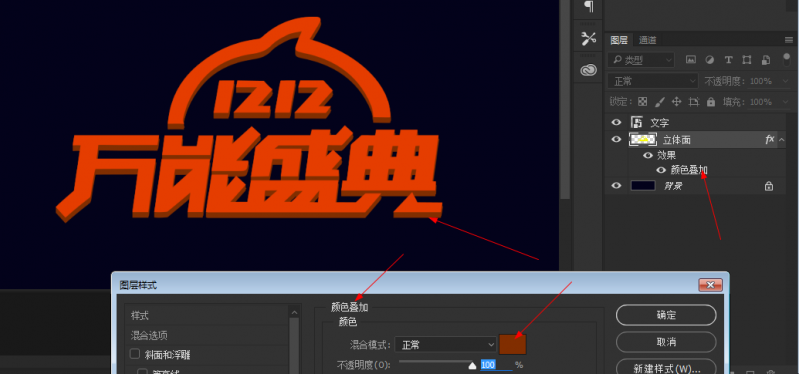
Task: Toggle visibility of 颜色叠加 effect
Action: click(x=661, y=170)
